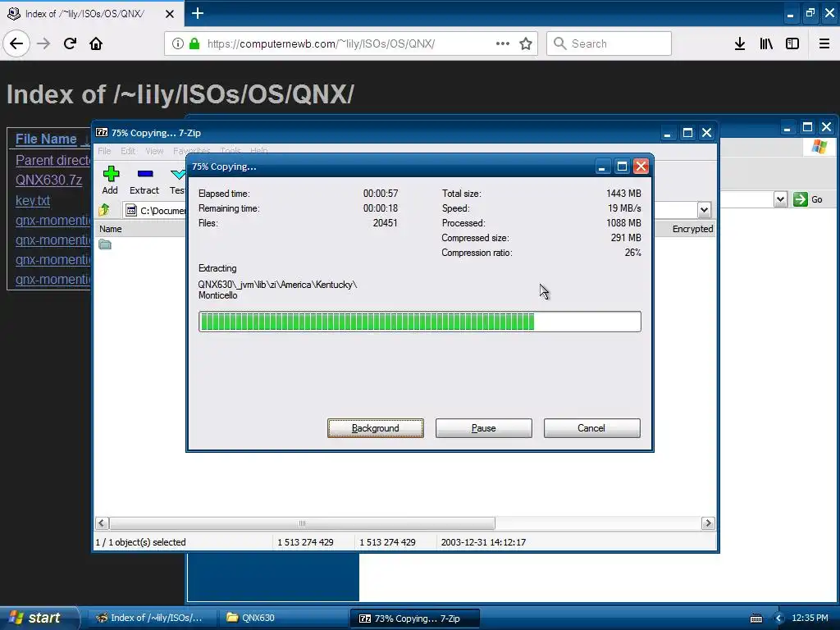This screenshot has height=630, width=840.
Task: Click the 7-Zip horizontal scrollbar thumb
Action: (x=302, y=523)
